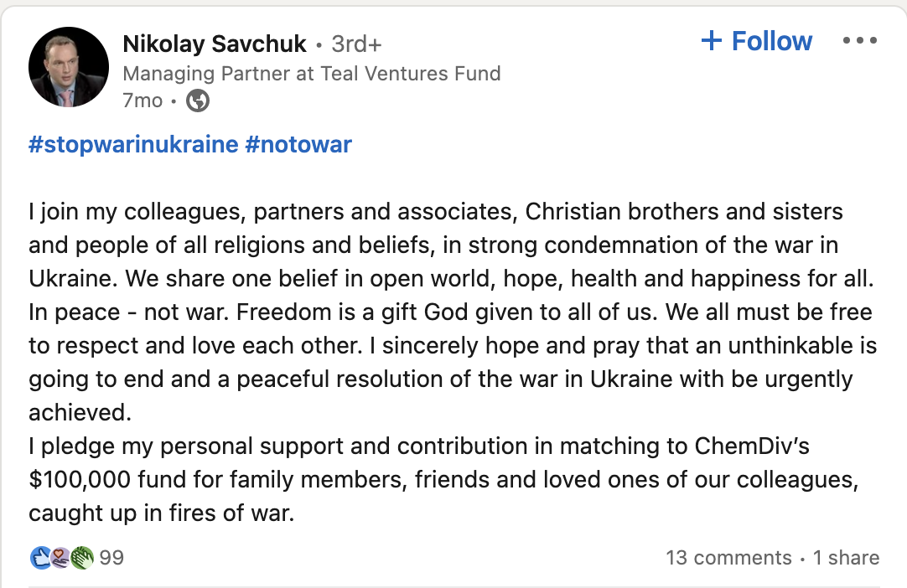Click the 3rd+ connection degree label

point(355,44)
